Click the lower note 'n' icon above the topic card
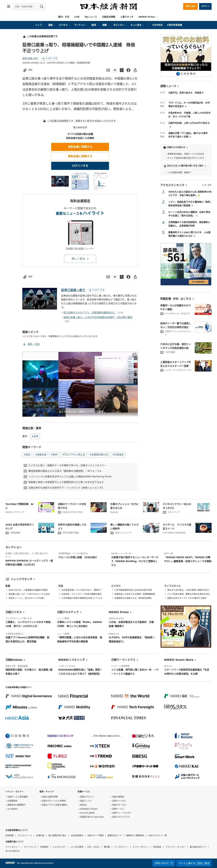Image resolution: width=217 pixels, height=868 pixels. (115, 277)
